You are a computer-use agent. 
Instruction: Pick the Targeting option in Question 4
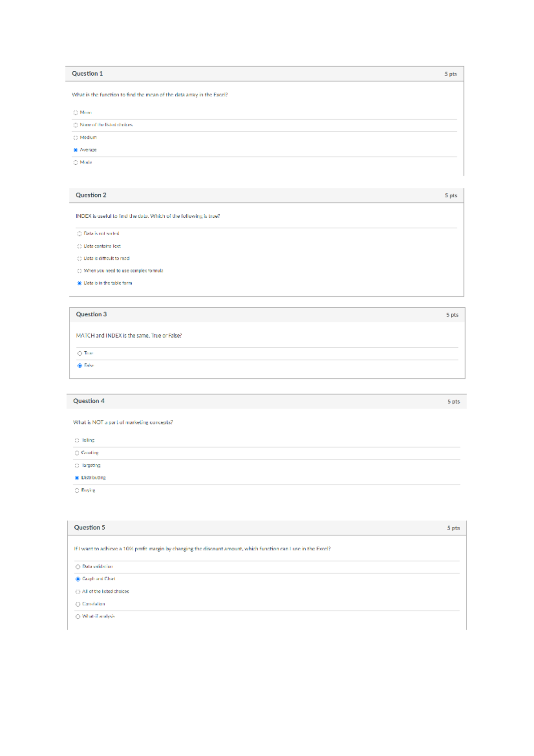coord(77,466)
